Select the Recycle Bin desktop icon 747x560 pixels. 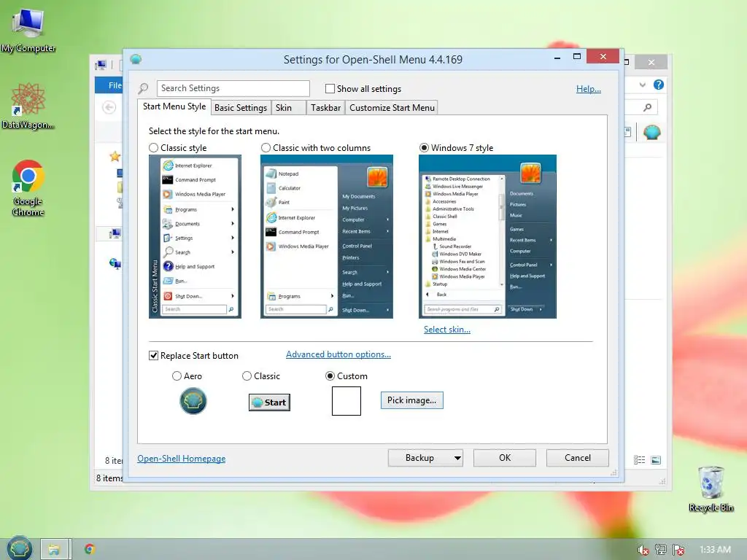click(711, 489)
